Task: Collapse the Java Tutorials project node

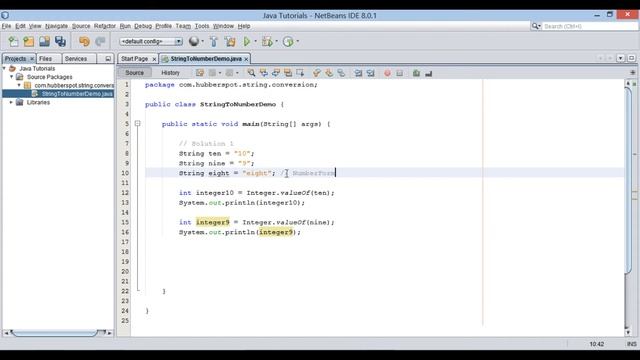Action: [4, 68]
